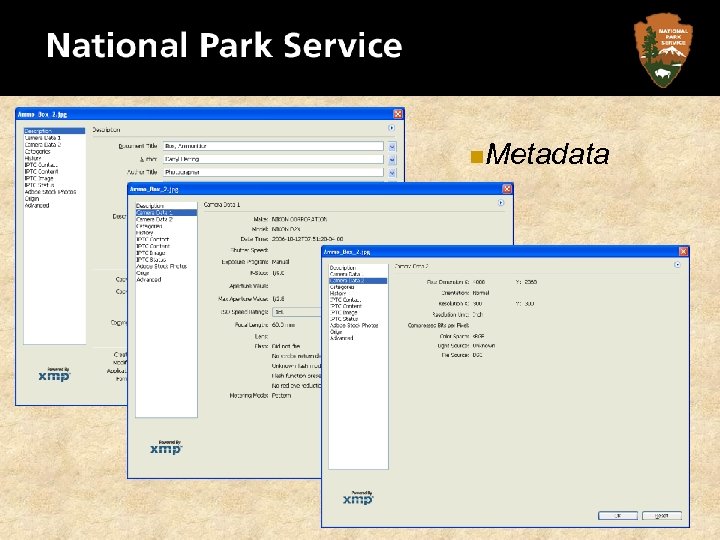Select Advanced in the front window's list
The width and height of the screenshot is (720, 540).
342,338
